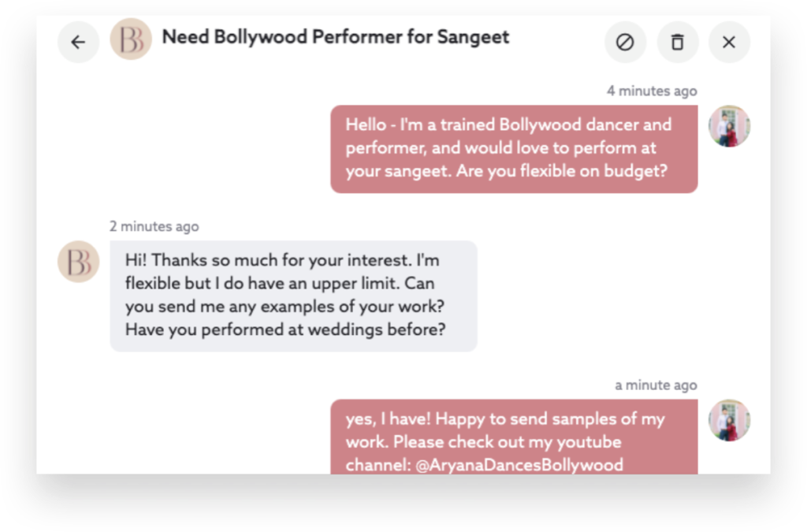View sender photo next to the latest message
Image resolution: width=807 pixels, height=532 pixels.
pos(729,420)
